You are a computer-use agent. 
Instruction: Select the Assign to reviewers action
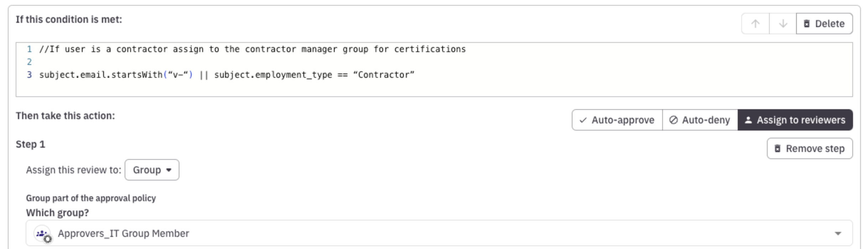[x=795, y=120]
